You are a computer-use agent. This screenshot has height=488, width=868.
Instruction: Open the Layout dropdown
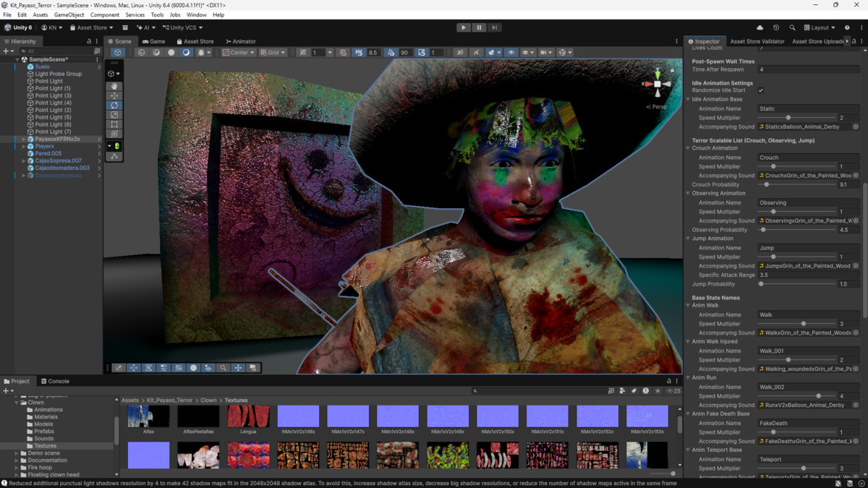820,27
